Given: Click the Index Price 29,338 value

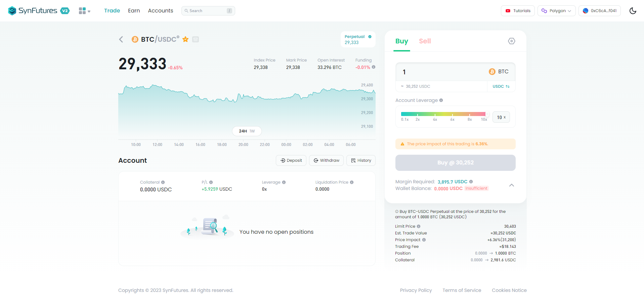Looking at the screenshot, I should [261, 67].
